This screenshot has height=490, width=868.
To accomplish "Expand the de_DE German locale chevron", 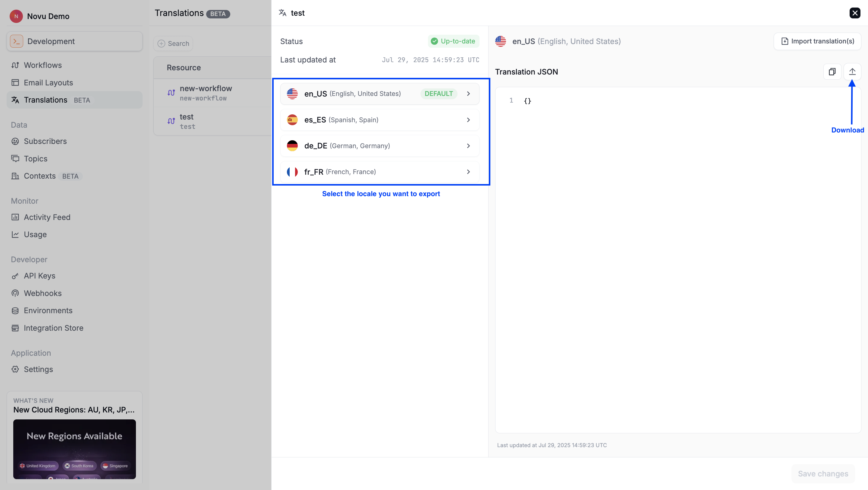I will [468, 146].
